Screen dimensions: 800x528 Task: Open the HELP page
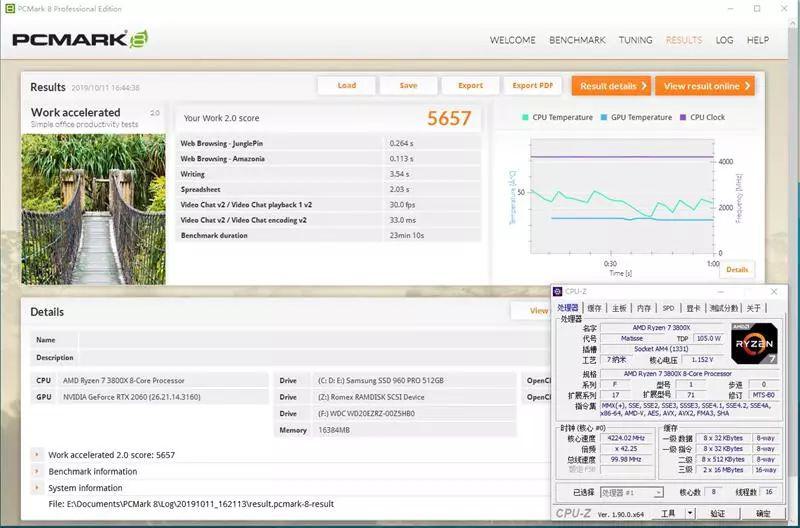pos(758,40)
